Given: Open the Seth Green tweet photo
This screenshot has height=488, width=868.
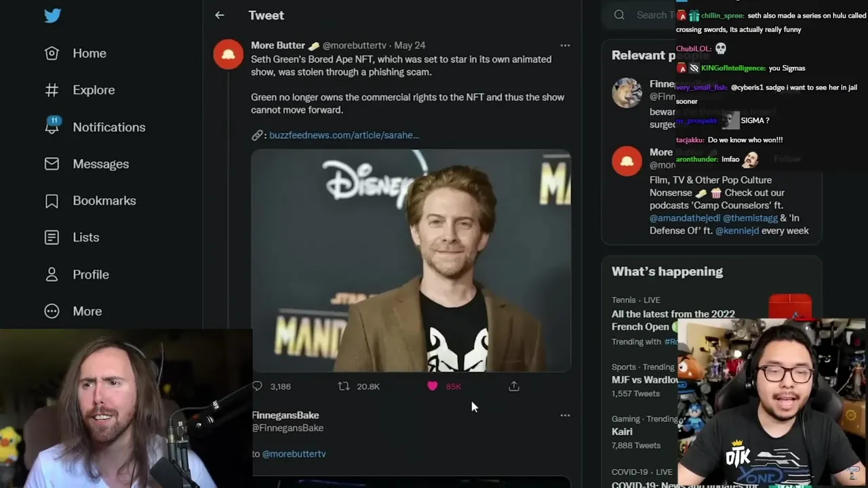Looking at the screenshot, I should (x=410, y=261).
